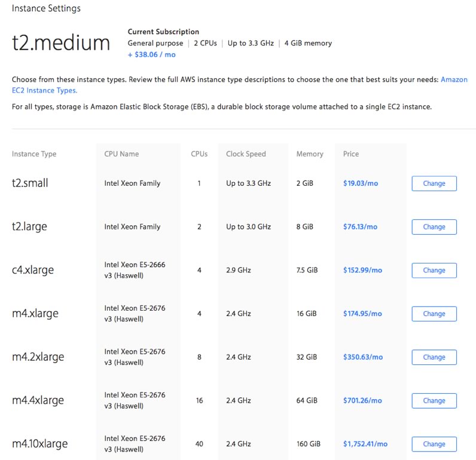Click 64 GiB memory value
Screen dimensions: 476x460
307,400
